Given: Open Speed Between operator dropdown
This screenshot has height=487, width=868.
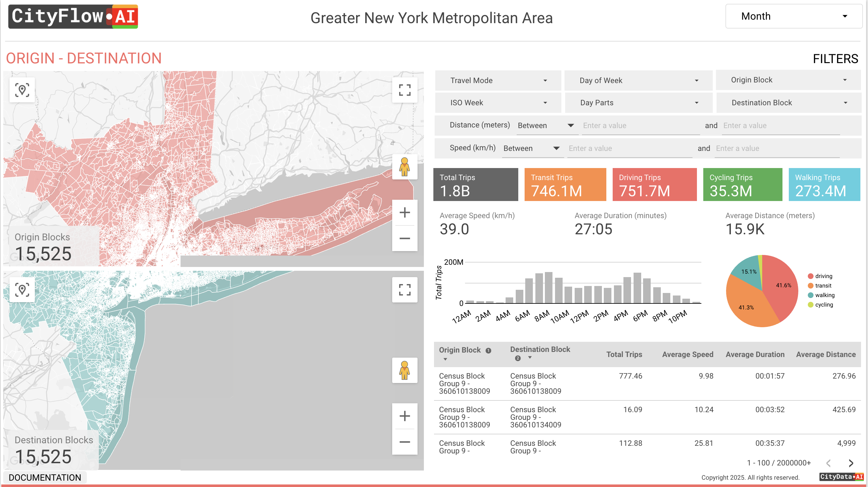Looking at the screenshot, I should (x=533, y=148).
